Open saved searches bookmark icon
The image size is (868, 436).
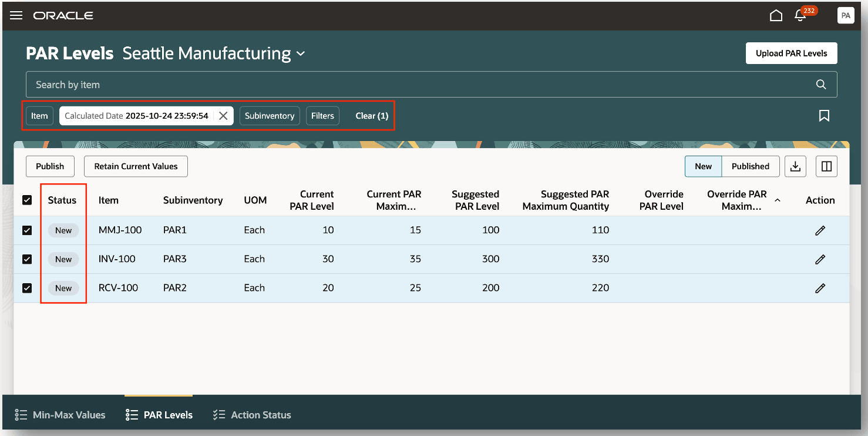click(824, 116)
